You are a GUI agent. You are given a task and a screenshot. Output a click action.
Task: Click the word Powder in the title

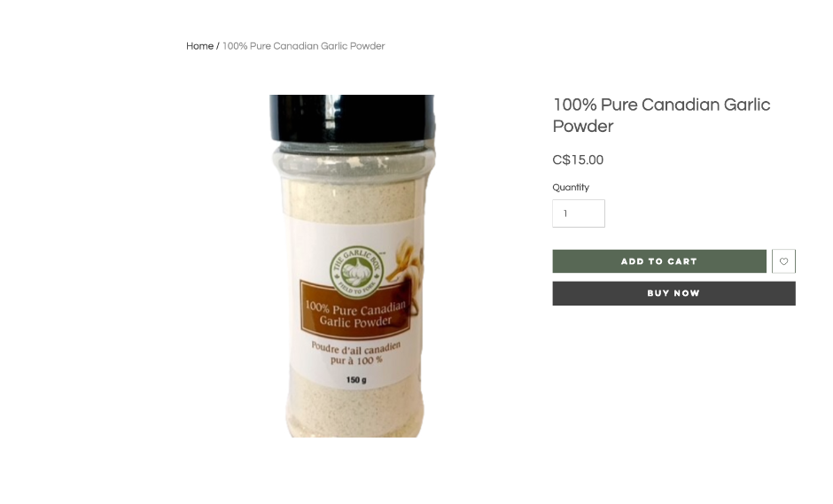click(583, 127)
